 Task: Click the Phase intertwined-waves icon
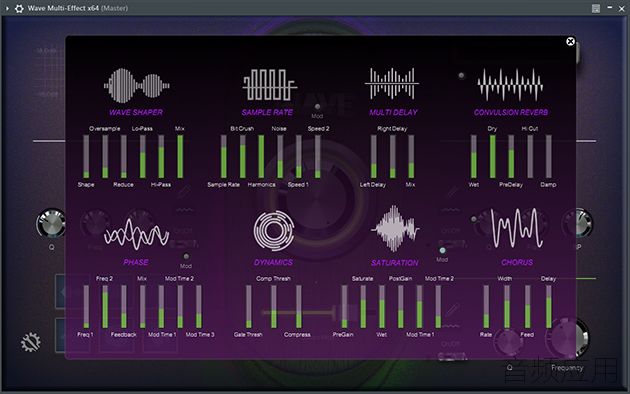tap(136, 234)
